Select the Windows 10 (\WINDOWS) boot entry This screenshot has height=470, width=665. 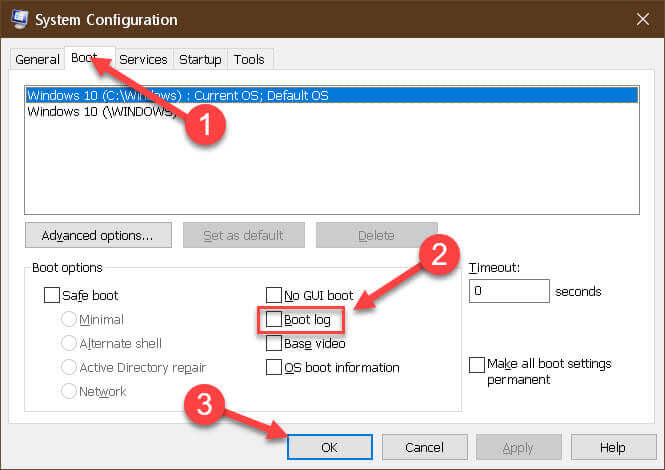[x=332, y=112]
